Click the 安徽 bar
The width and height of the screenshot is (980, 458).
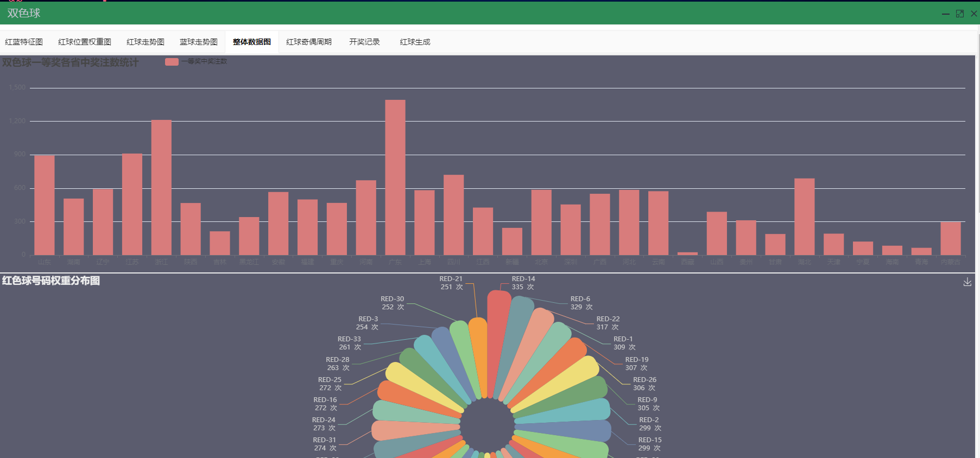pos(279,224)
